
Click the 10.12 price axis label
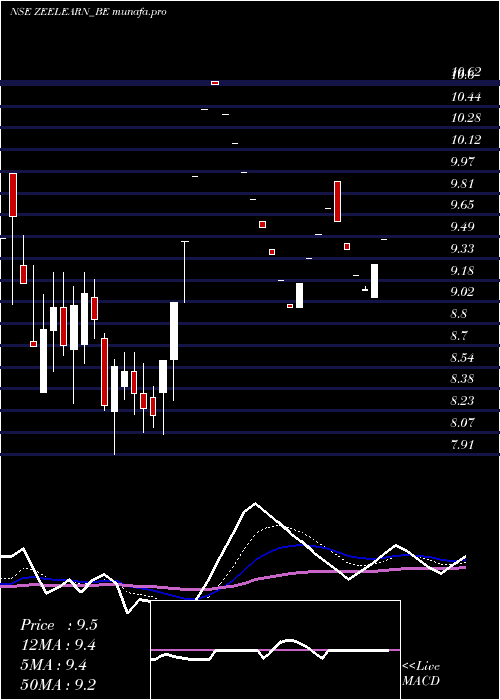(466, 140)
